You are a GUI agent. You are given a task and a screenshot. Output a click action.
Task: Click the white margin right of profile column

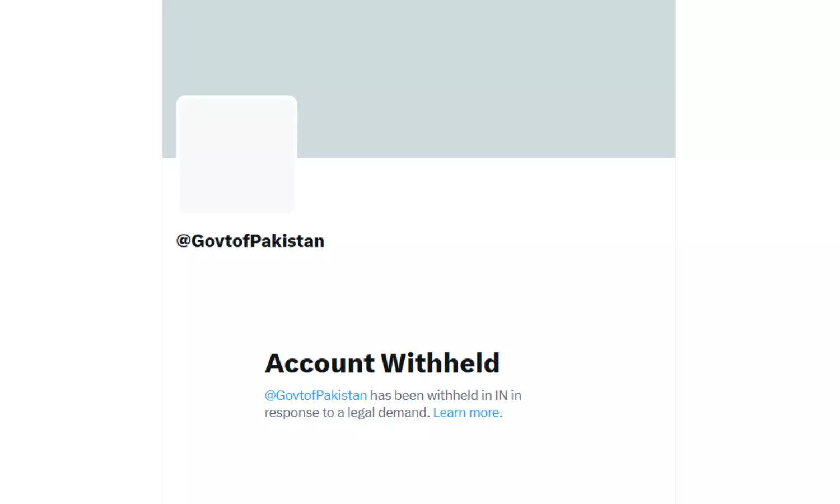pos(758,252)
